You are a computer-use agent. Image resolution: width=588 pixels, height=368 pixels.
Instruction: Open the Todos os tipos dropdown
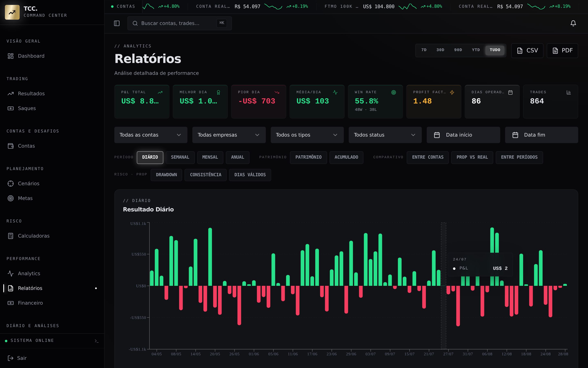(307, 135)
